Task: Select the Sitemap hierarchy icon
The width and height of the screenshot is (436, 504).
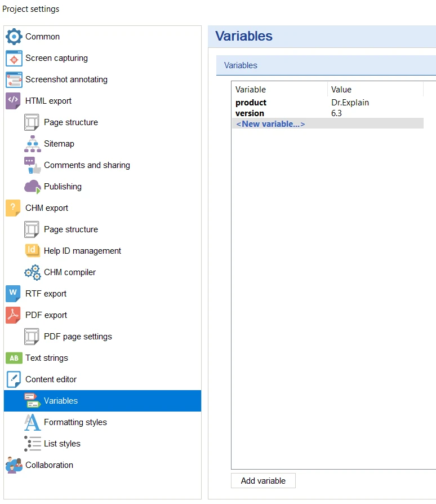Action: (x=33, y=144)
